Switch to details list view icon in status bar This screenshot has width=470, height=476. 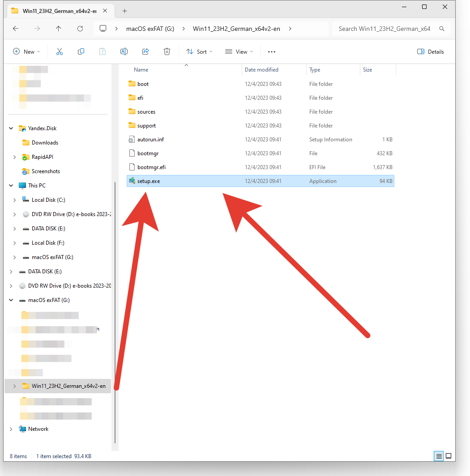(x=439, y=456)
